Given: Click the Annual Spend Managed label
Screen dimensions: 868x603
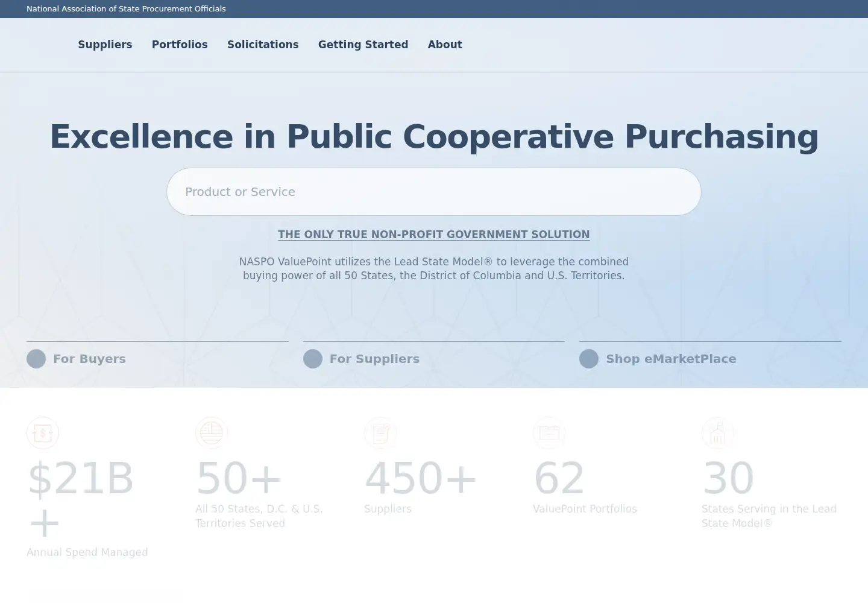Looking at the screenshot, I should coord(87,552).
